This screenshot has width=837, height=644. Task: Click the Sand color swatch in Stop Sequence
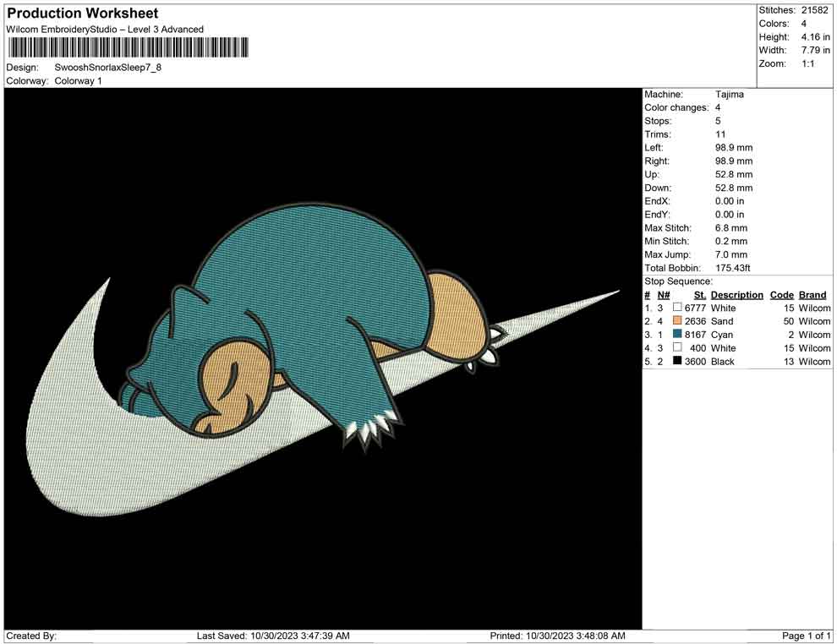(x=677, y=321)
